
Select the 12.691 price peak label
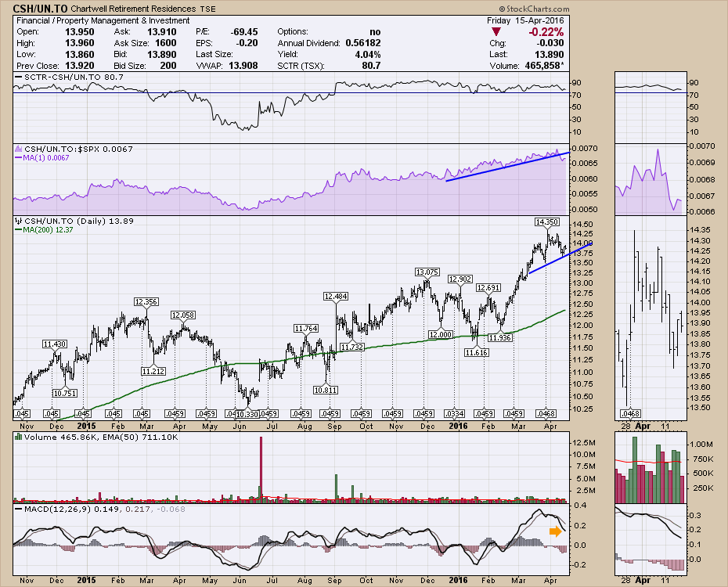[488, 288]
